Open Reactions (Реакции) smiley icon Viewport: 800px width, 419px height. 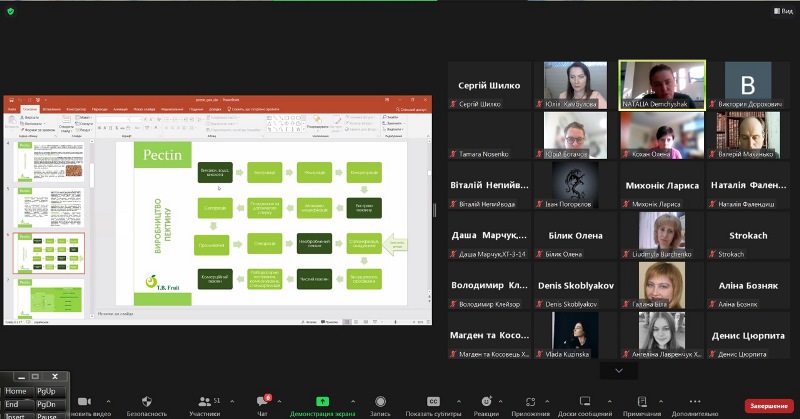[486, 401]
